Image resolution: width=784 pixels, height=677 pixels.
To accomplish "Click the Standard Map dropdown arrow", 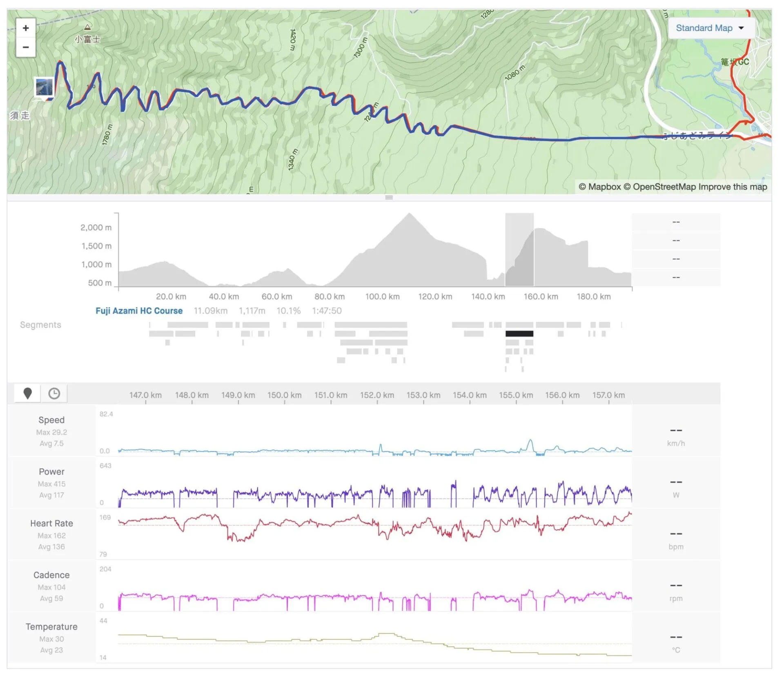I will point(741,28).
